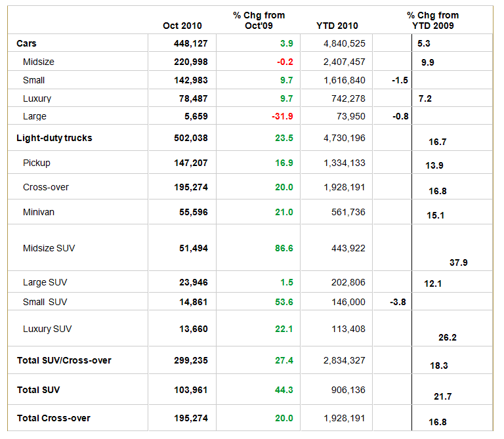Select the Midsize row label under Cars
This screenshot has width=504, height=439.
tap(38, 62)
